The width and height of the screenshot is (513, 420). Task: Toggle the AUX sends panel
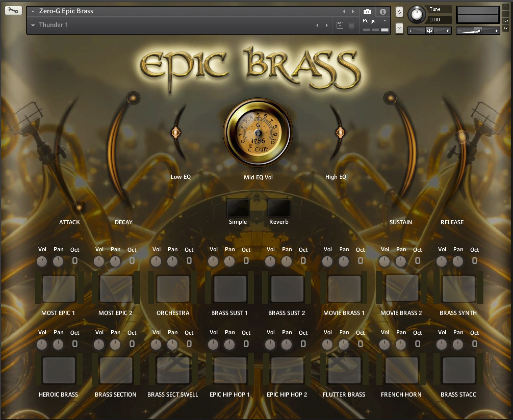[x=505, y=21]
